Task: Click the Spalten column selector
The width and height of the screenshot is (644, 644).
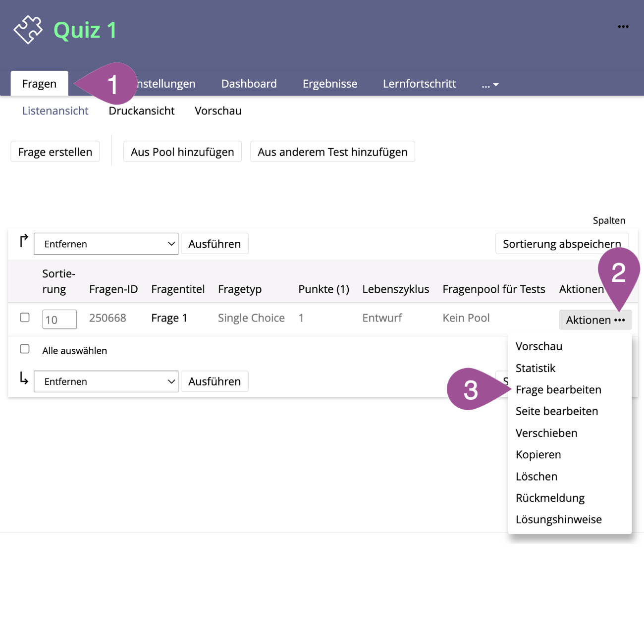Action: pos(609,220)
